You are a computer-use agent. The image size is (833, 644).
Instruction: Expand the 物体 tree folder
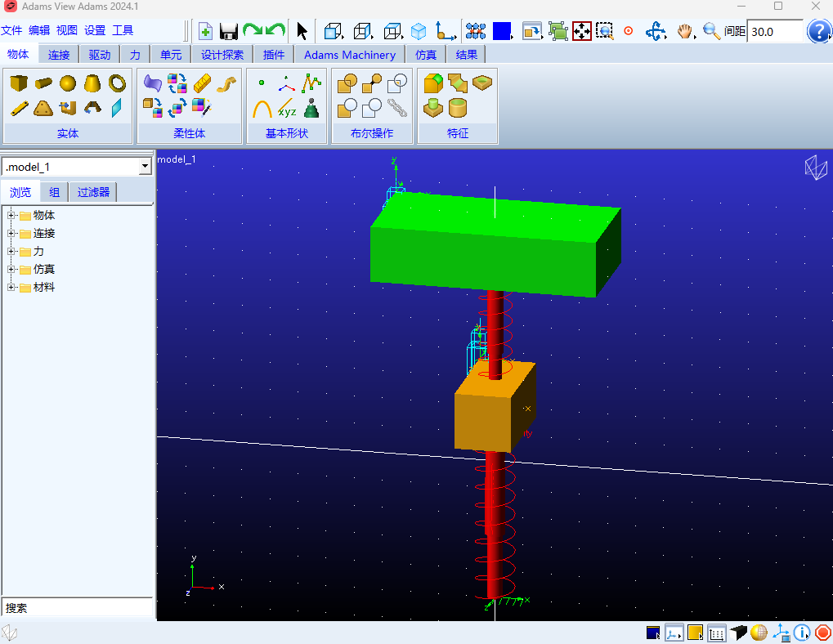(11, 215)
